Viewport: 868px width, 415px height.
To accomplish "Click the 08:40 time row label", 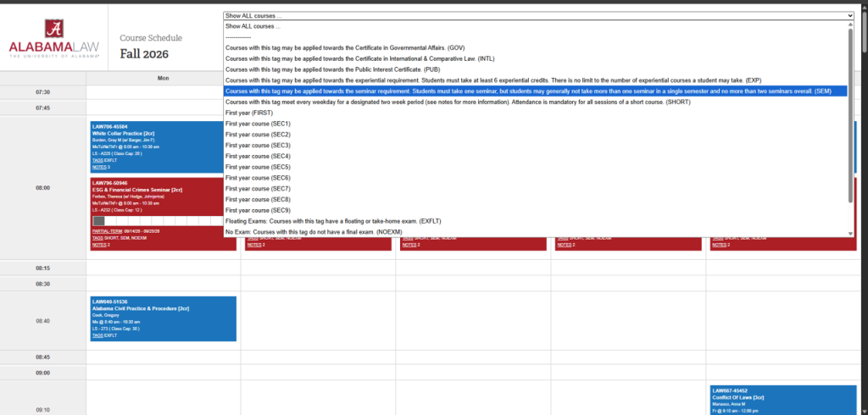I will point(42,321).
